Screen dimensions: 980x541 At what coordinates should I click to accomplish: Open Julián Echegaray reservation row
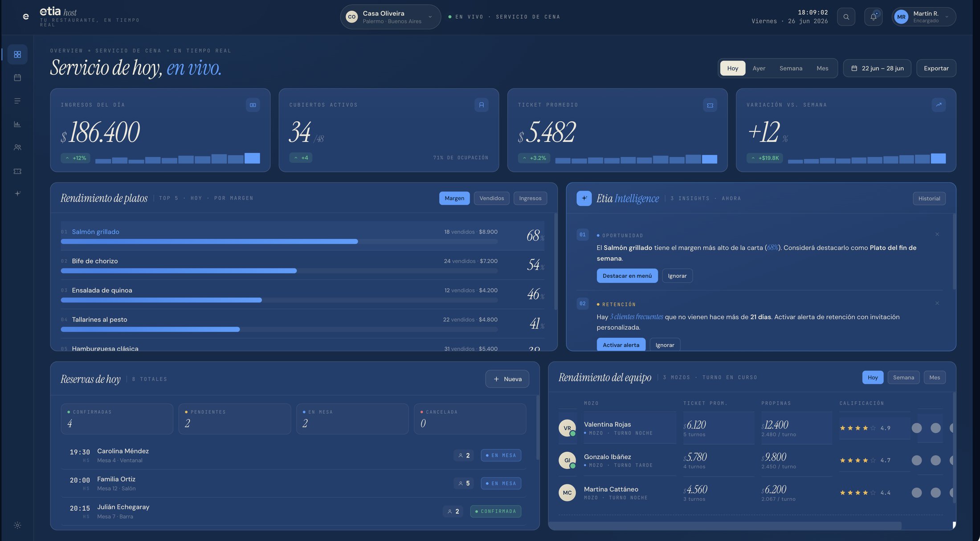(293, 512)
